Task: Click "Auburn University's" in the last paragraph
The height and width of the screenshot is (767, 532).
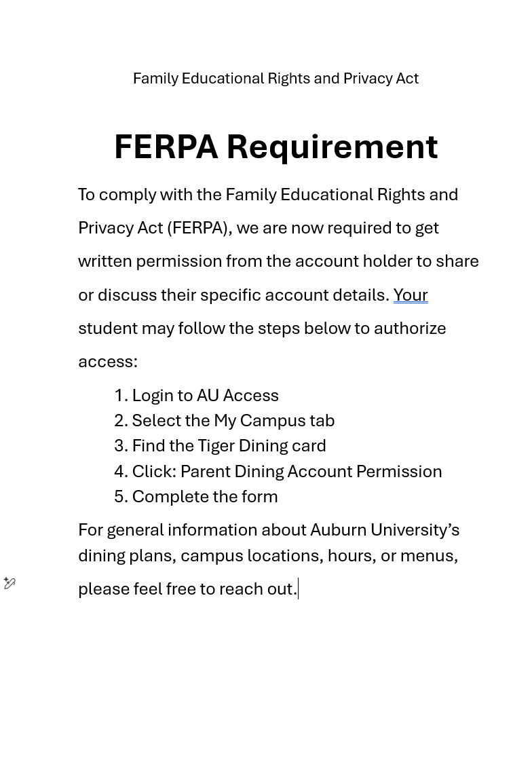Action: pyautogui.click(x=384, y=529)
